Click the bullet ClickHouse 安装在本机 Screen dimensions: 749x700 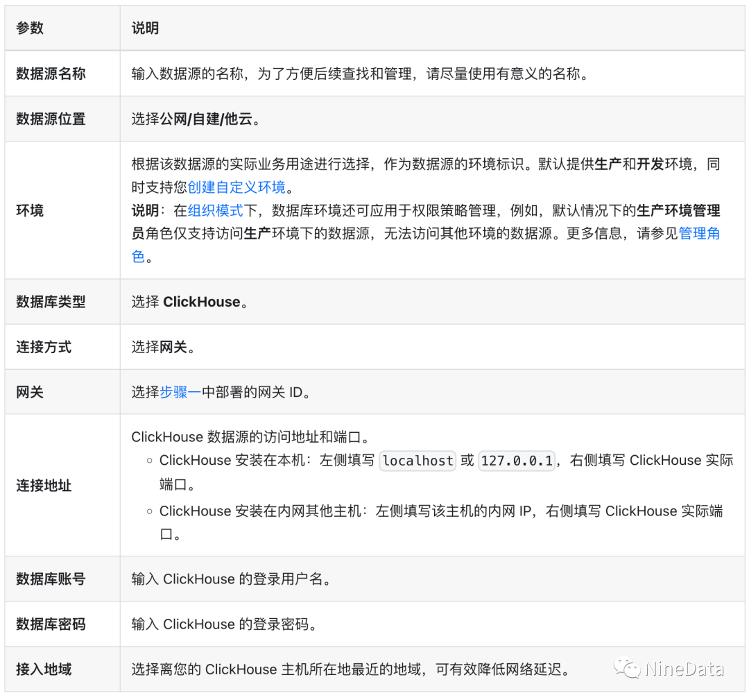(x=446, y=472)
